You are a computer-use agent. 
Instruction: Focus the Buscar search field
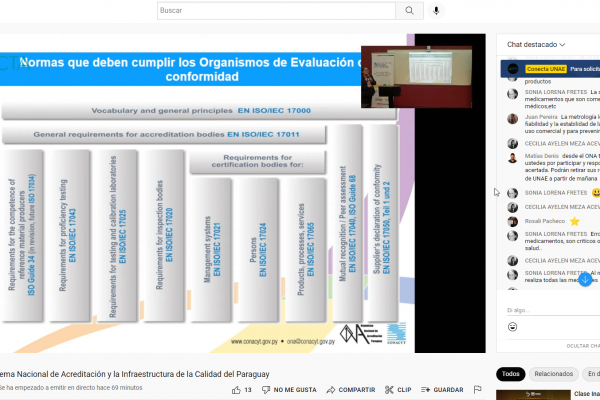point(276,11)
